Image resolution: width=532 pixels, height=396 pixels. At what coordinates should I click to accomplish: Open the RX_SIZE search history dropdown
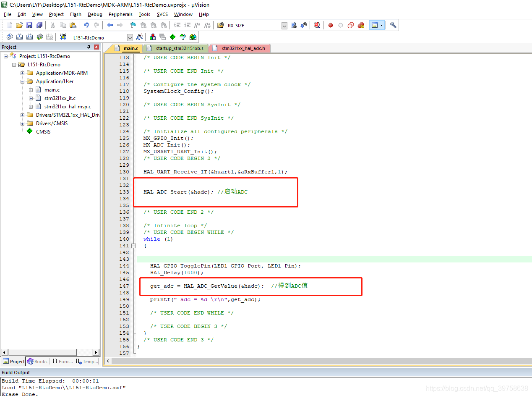[x=284, y=25]
